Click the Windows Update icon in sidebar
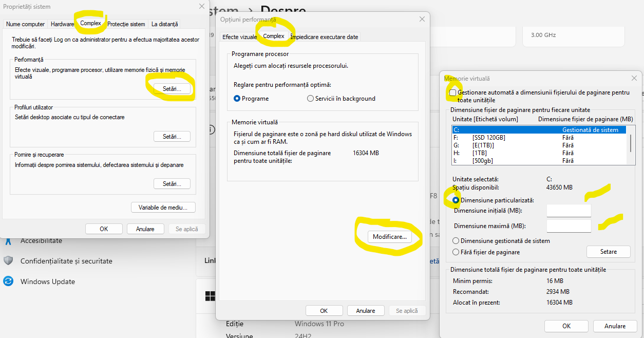 point(8,281)
